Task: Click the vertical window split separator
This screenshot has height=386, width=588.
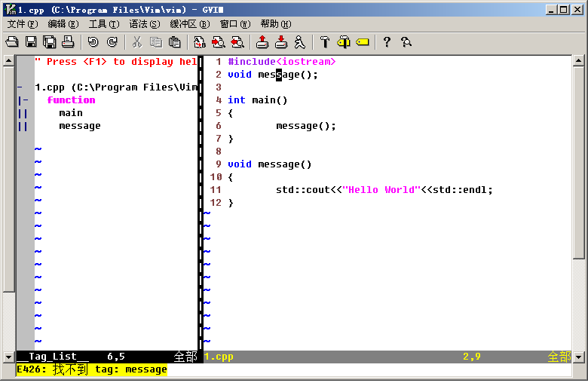Action: (201, 203)
